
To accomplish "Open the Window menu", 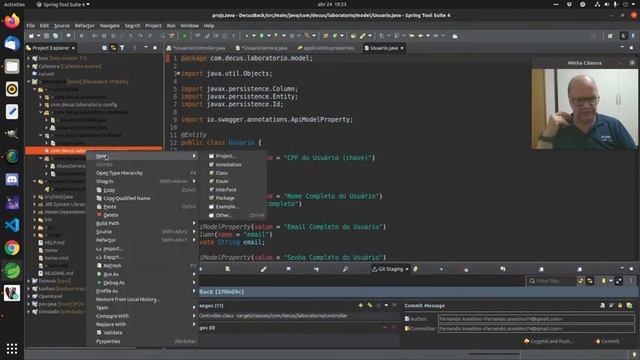I will [189, 25].
